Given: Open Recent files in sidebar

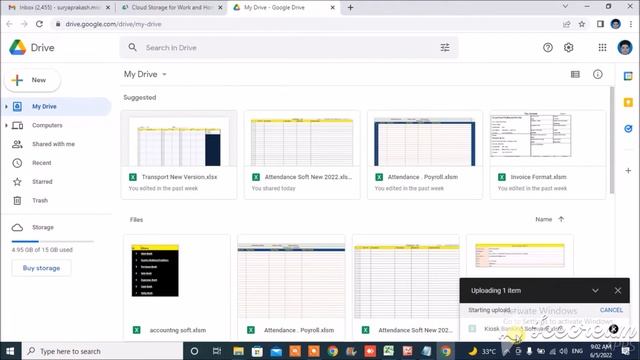Looking at the screenshot, I should (56, 163).
